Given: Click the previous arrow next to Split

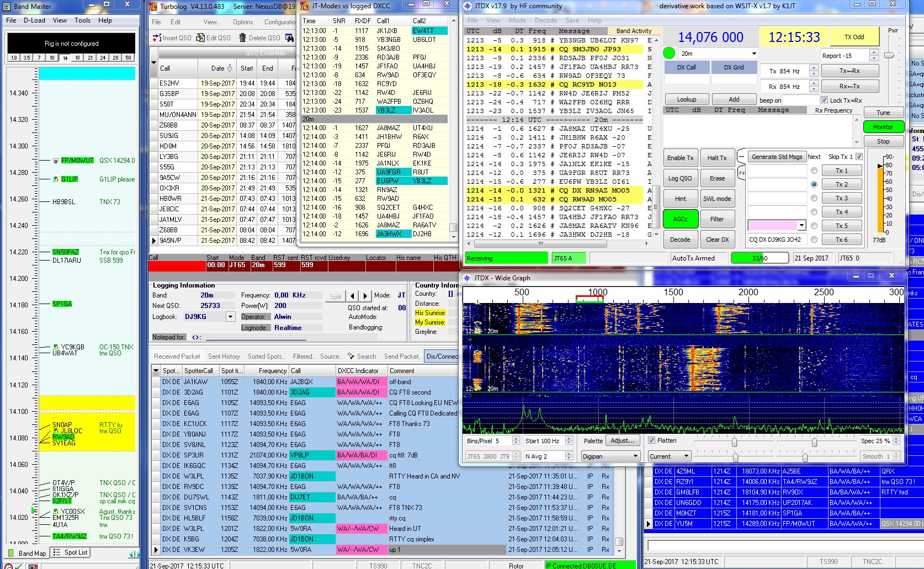Looking at the screenshot, I should pyautogui.click(x=353, y=296).
